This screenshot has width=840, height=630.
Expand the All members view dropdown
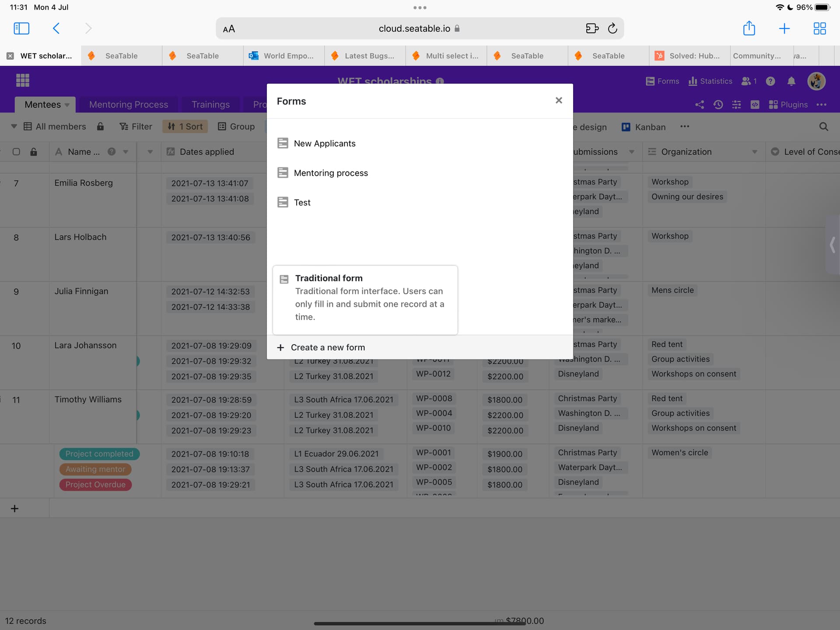click(x=14, y=127)
